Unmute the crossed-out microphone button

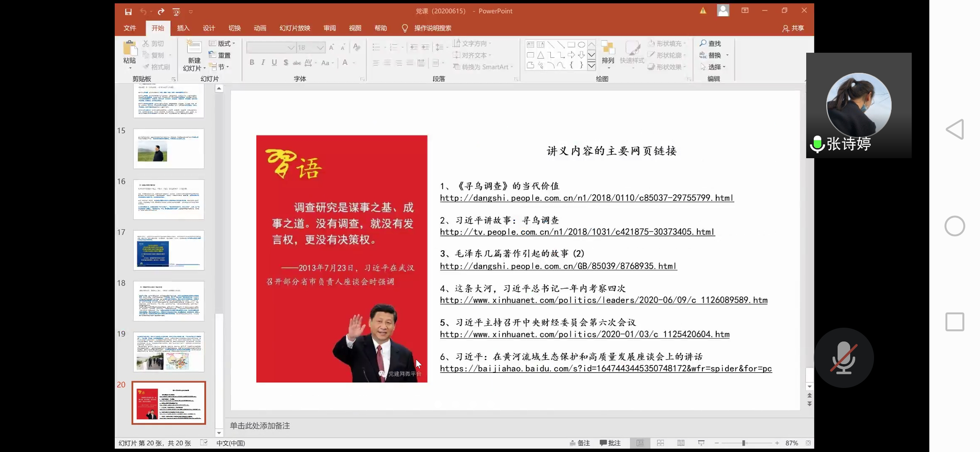[843, 358]
